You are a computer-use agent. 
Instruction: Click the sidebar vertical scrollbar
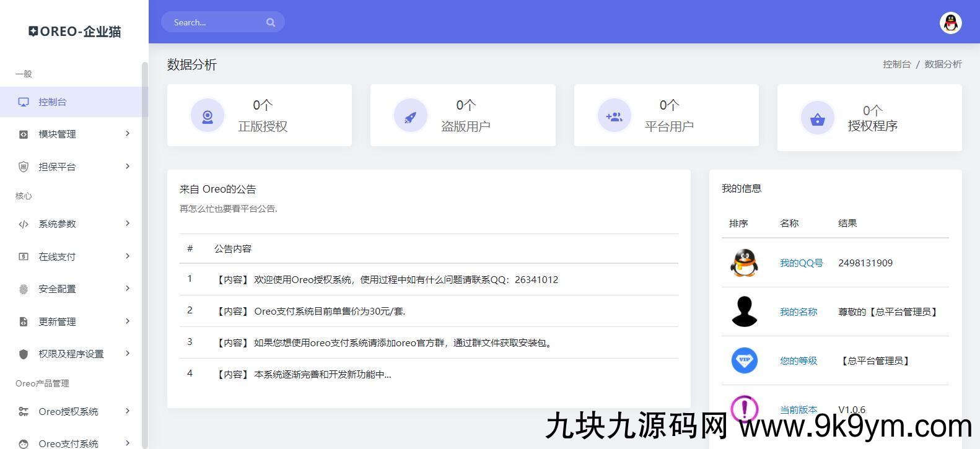145,248
